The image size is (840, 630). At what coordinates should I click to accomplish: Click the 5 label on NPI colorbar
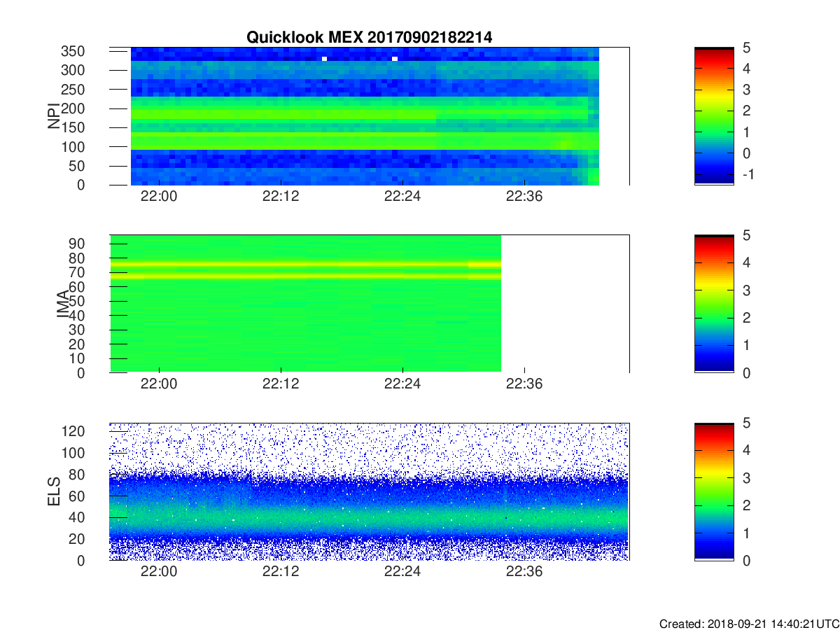point(745,48)
